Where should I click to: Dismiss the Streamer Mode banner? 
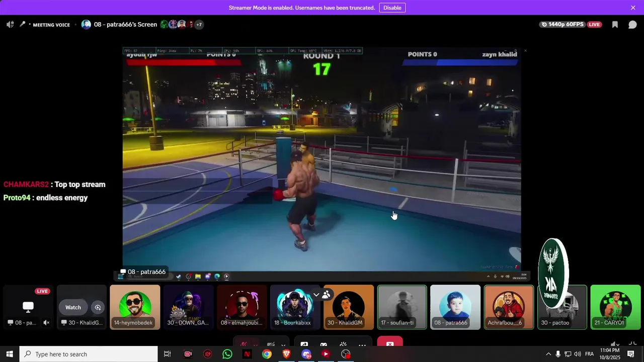pyautogui.click(x=633, y=8)
